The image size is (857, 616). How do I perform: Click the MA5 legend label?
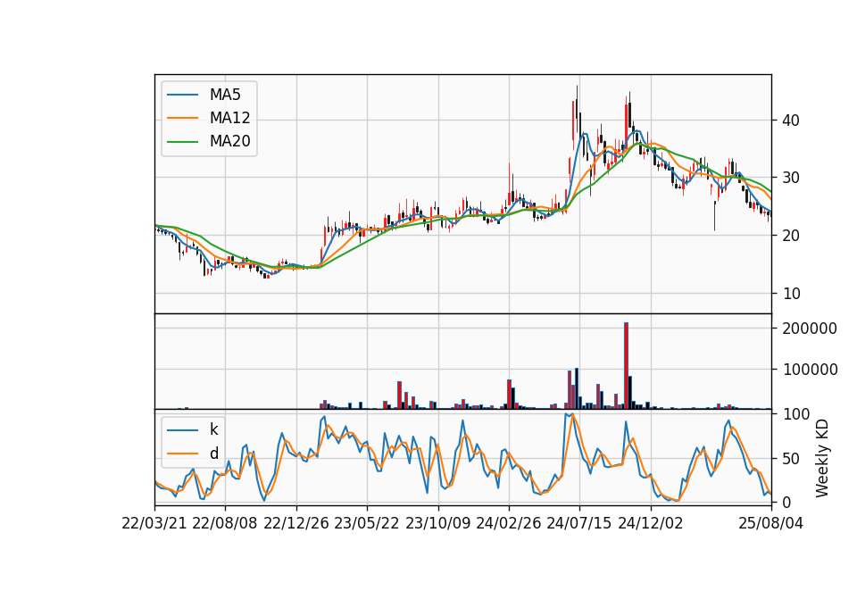[225, 95]
